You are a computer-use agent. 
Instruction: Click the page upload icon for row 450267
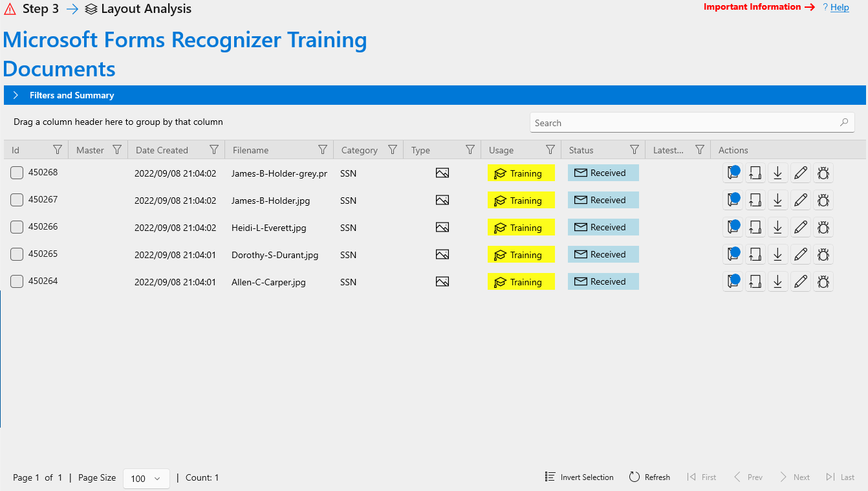pyautogui.click(x=755, y=200)
